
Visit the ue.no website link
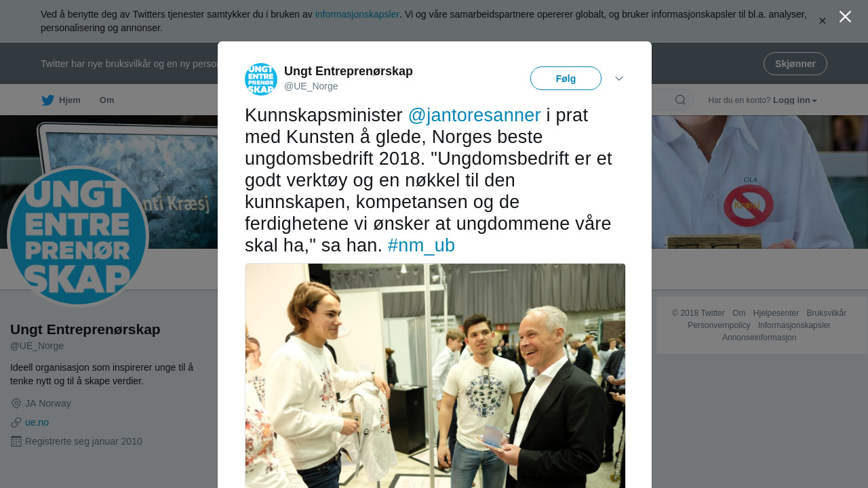click(37, 422)
